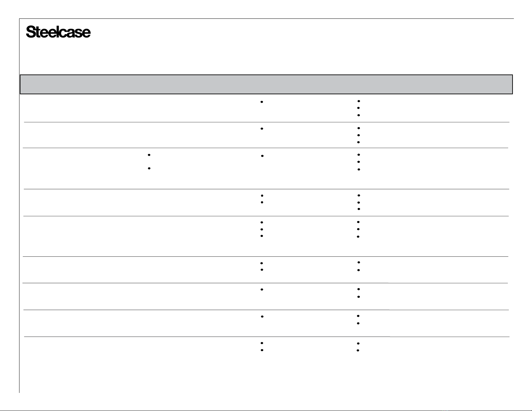532x411 pixels.
Task: Click the second right-column bullet in the eighth row
Action: tap(359, 323)
